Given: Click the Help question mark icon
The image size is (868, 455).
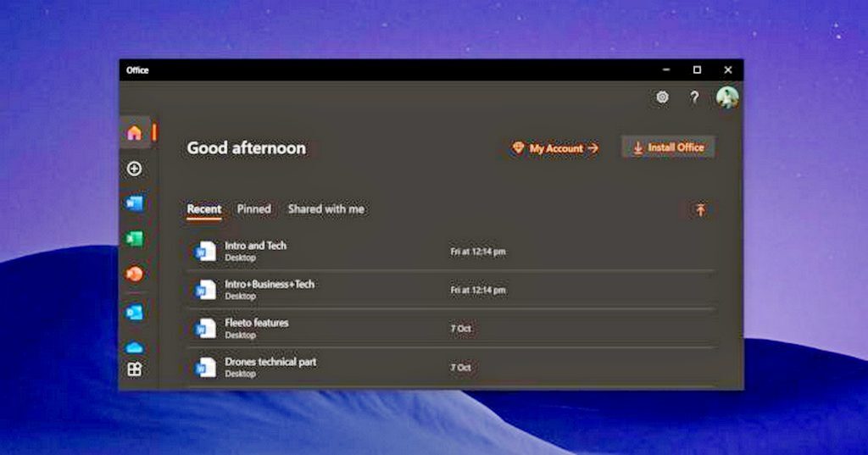Looking at the screenshot, I should pos(694,97).
